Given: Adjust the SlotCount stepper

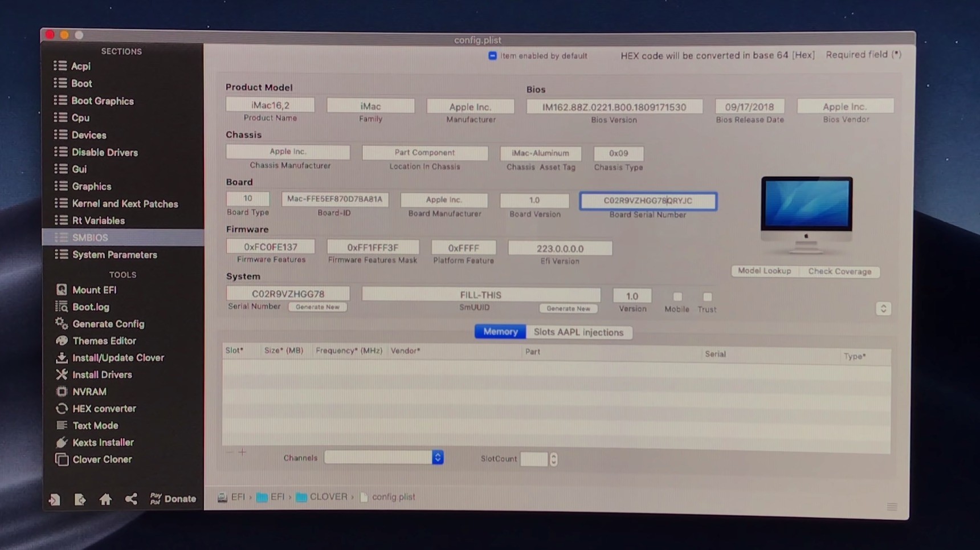Looking at the screenshot, I should click(553, 459).
